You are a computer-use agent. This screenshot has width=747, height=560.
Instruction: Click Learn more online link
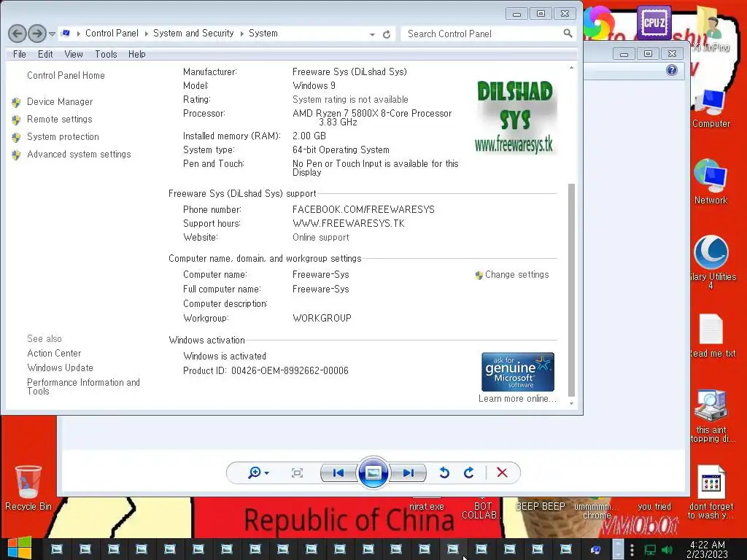517,399
